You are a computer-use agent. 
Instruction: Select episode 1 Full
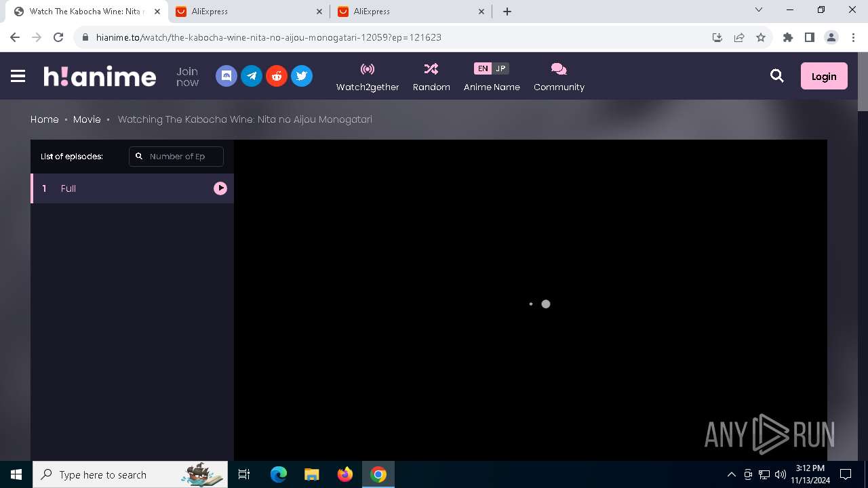(132, 188)
